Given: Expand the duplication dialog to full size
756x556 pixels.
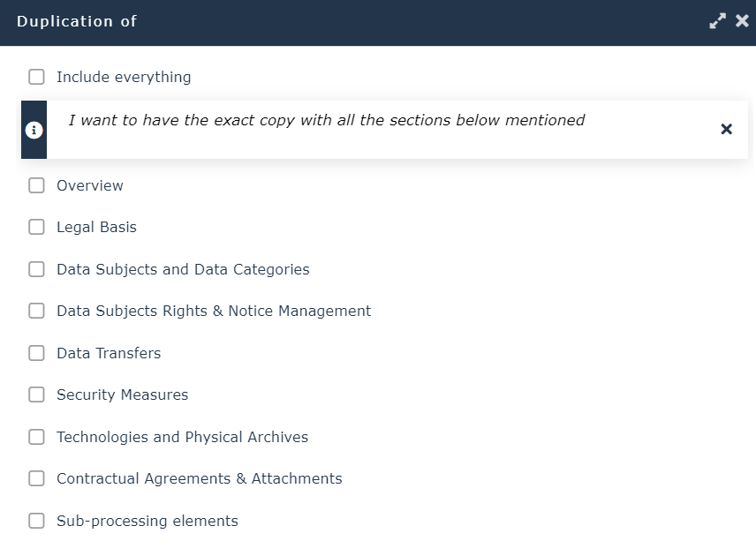Looking at the screenshot, I should click(718, 21).
